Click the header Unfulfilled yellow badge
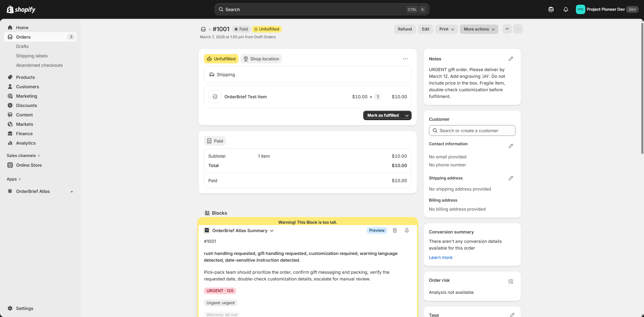Viewport: 644px width, 317px height. point(267,29)
